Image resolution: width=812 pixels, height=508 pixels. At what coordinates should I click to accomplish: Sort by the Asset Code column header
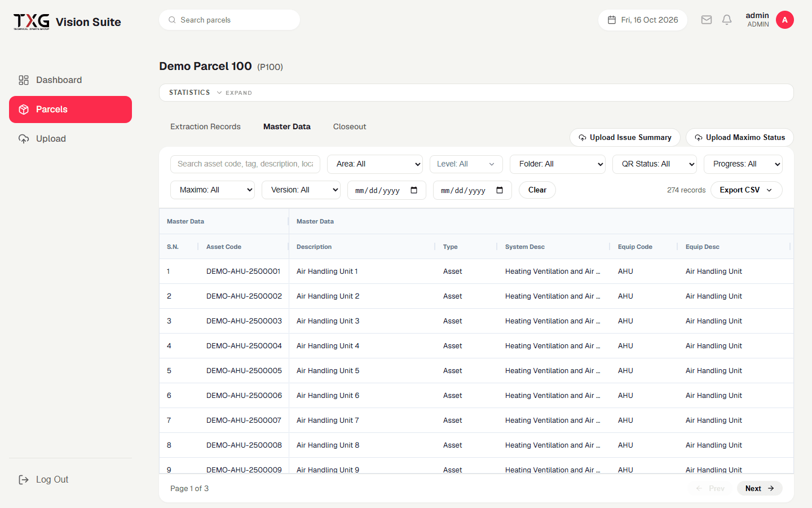click(224, 247)
